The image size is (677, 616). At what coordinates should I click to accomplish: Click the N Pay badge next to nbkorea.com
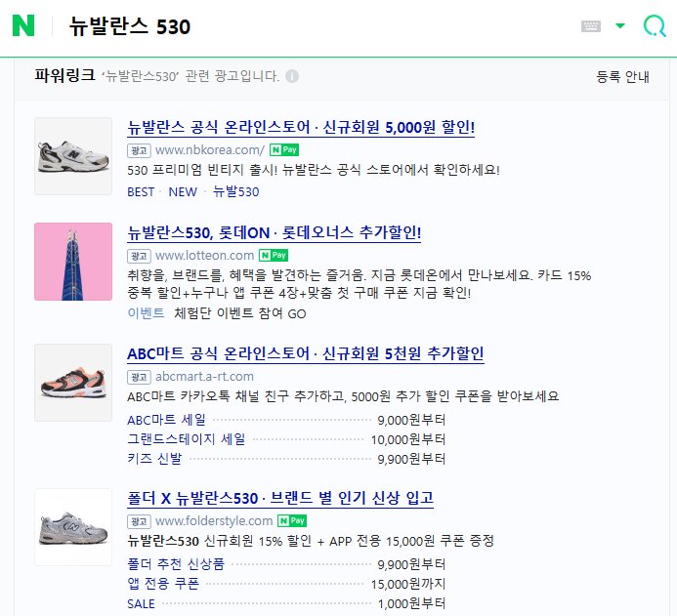pos(284,149)
